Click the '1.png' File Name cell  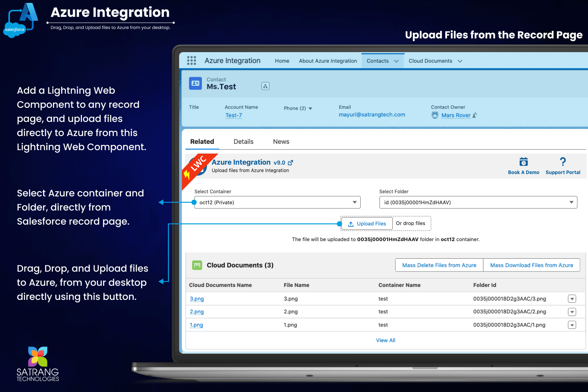pos(290,325)
